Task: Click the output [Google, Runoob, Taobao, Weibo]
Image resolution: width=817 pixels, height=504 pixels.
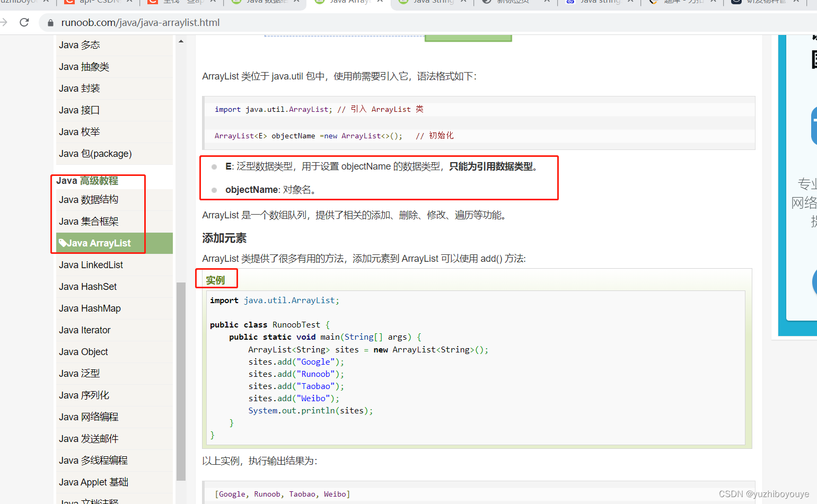Action: tap(283, 494)
